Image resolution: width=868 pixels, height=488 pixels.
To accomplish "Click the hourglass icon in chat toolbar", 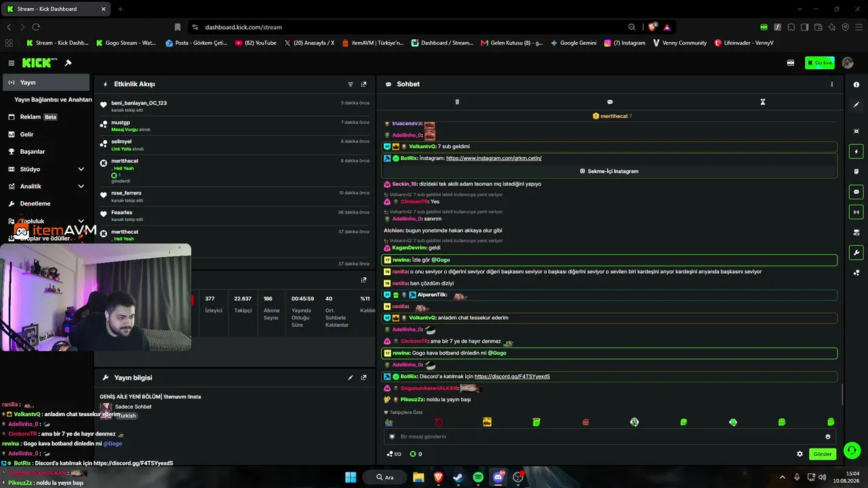I will point(762,102).
